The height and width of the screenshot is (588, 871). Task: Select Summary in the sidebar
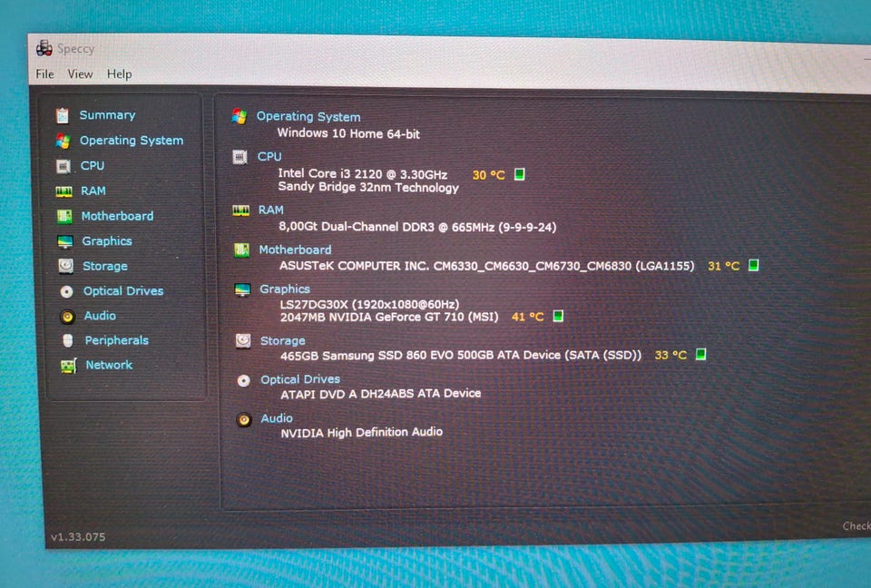(x=107, y=115)
